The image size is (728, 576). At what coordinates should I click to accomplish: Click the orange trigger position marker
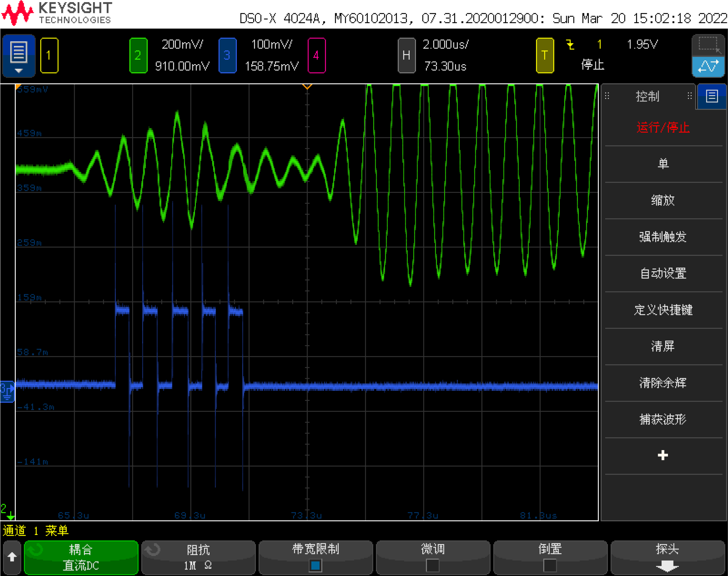[306, 87]
